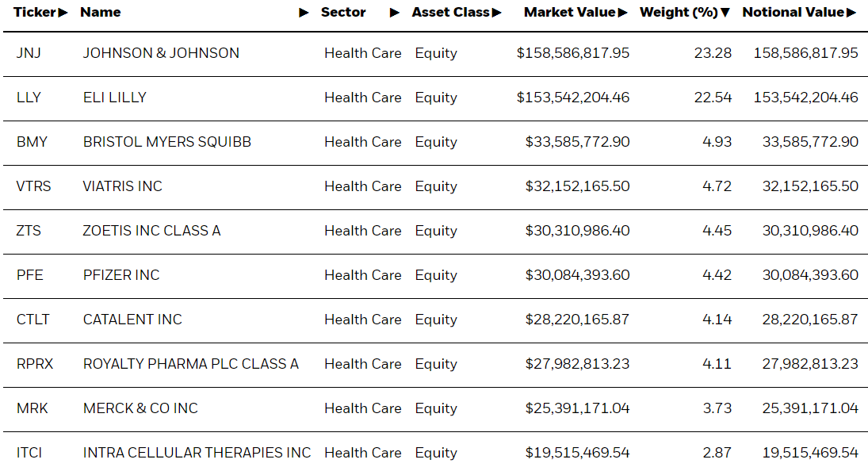Click the sort arrow beside Market Value
Screen dimensions: 868x471
click(x=623, y=13)
